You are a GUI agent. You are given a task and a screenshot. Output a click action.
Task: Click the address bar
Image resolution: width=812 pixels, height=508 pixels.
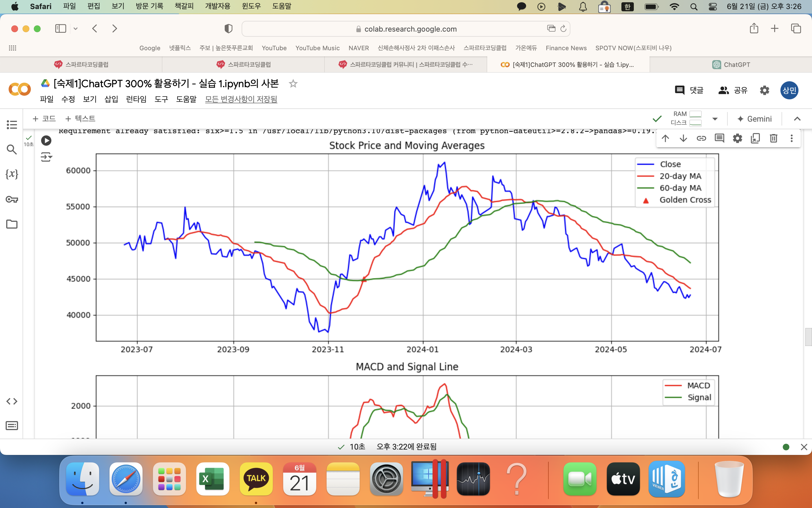click(x=406, y=29)
